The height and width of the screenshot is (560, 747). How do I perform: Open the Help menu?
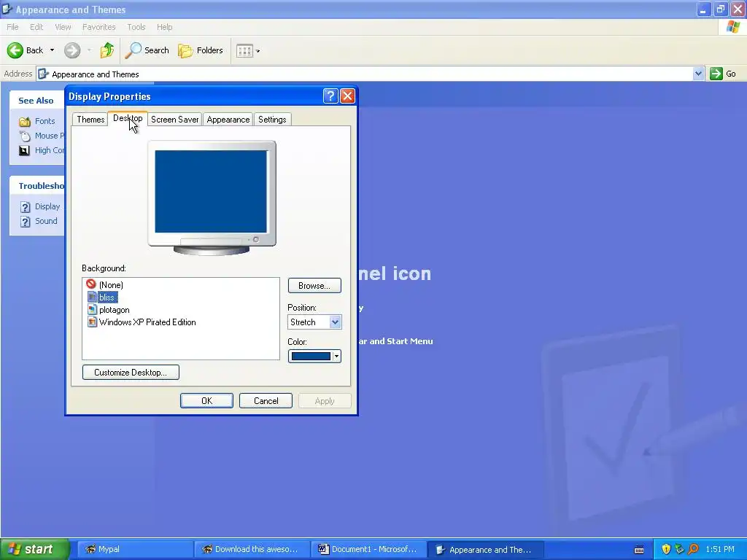coord(165,27)
